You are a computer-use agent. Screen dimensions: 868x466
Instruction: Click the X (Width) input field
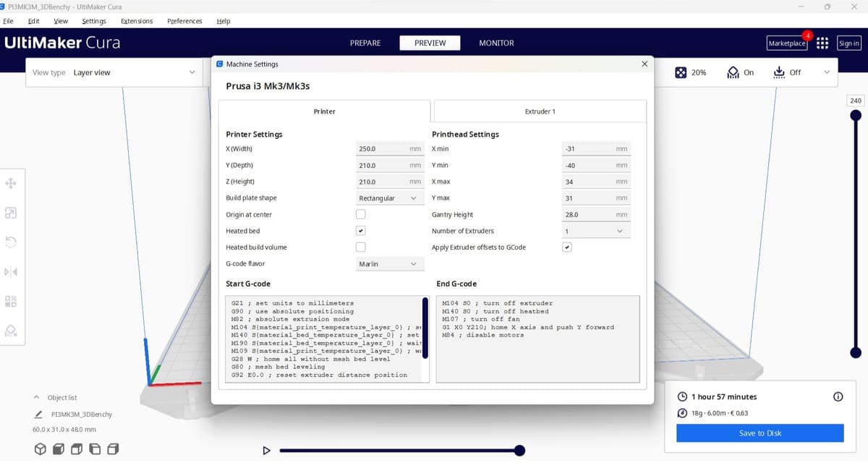pos(390,149)
